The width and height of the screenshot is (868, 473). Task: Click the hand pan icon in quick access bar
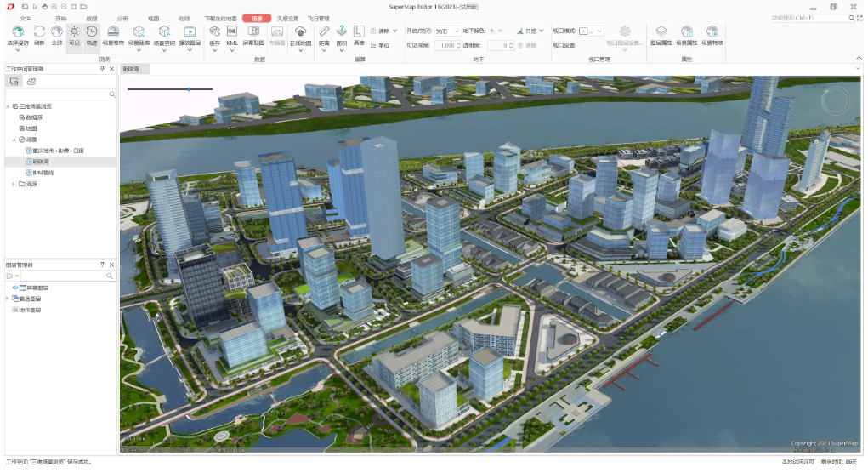(x=44, y=7)
